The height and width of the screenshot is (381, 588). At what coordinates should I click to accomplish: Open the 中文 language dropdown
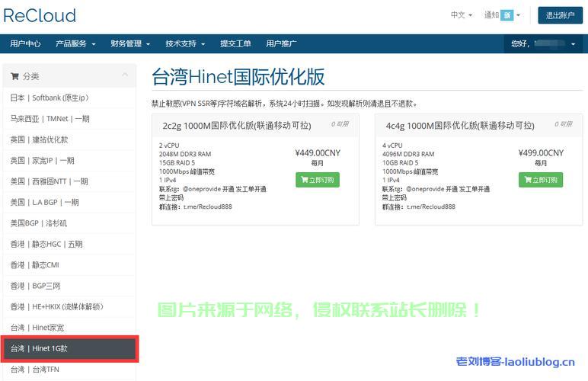tap(462, 15)
